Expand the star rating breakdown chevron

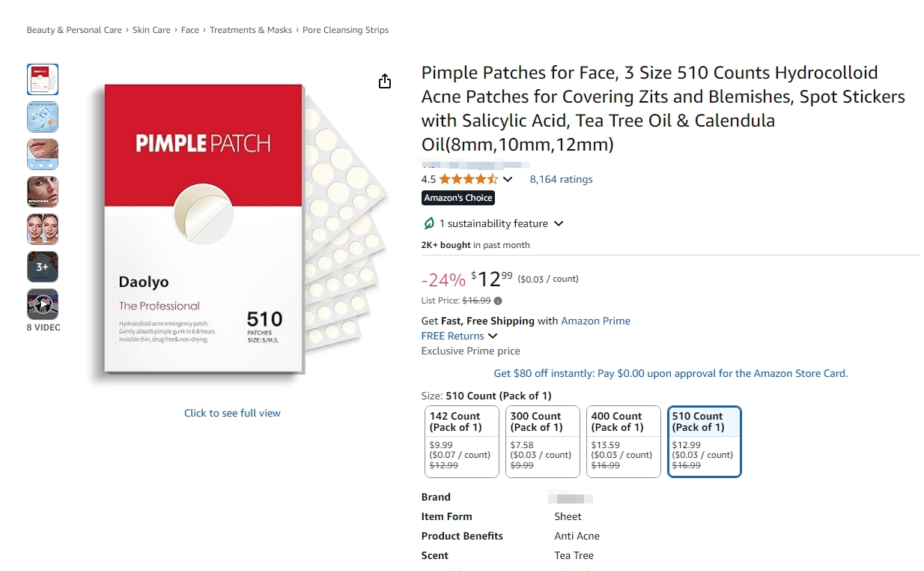pyautogui.click(x=508, y=179)
